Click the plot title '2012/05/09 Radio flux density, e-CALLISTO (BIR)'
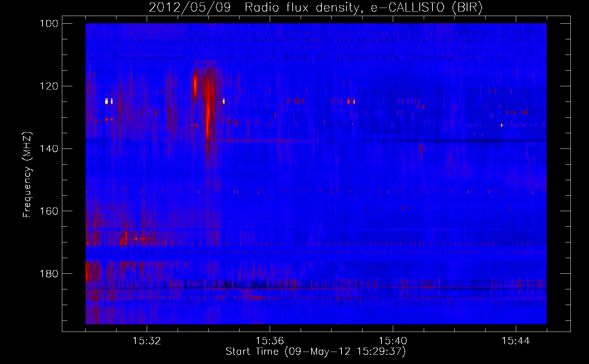Screen dimensions: 589x364 (x=316, y=8)
